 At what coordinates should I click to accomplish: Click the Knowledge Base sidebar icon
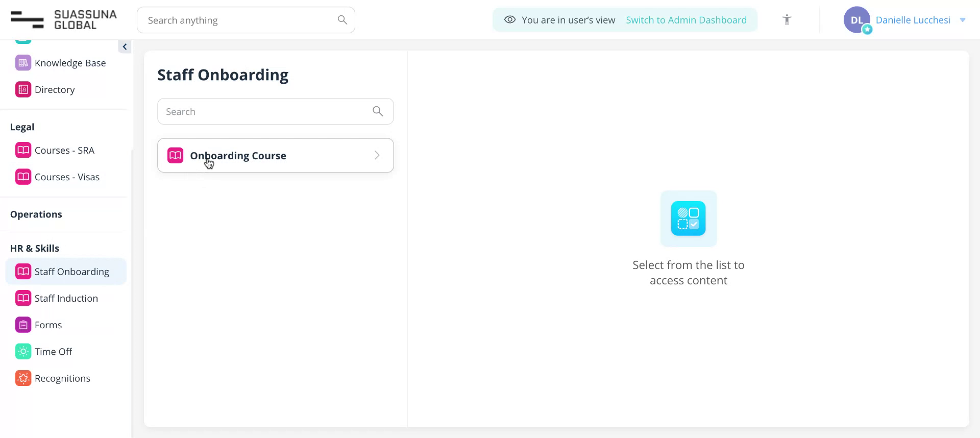pos(23,63)
